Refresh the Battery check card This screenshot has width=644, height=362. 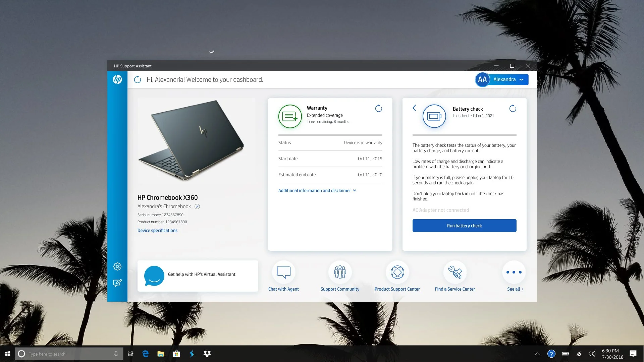point(513,108)
